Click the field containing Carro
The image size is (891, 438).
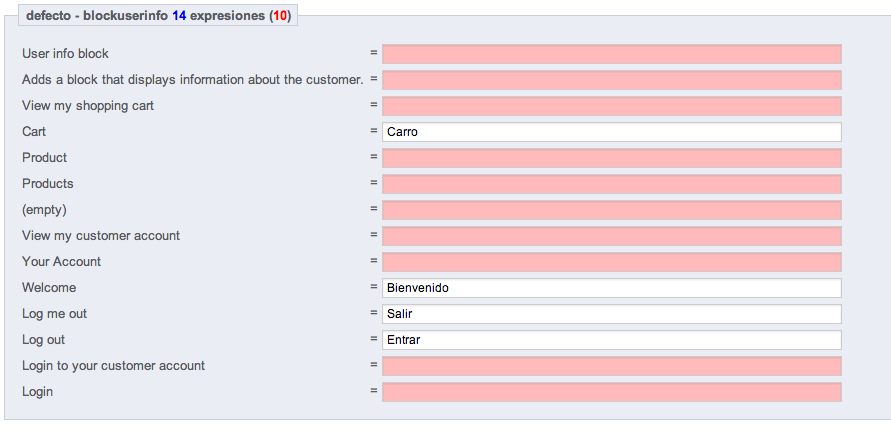(611, 132)
